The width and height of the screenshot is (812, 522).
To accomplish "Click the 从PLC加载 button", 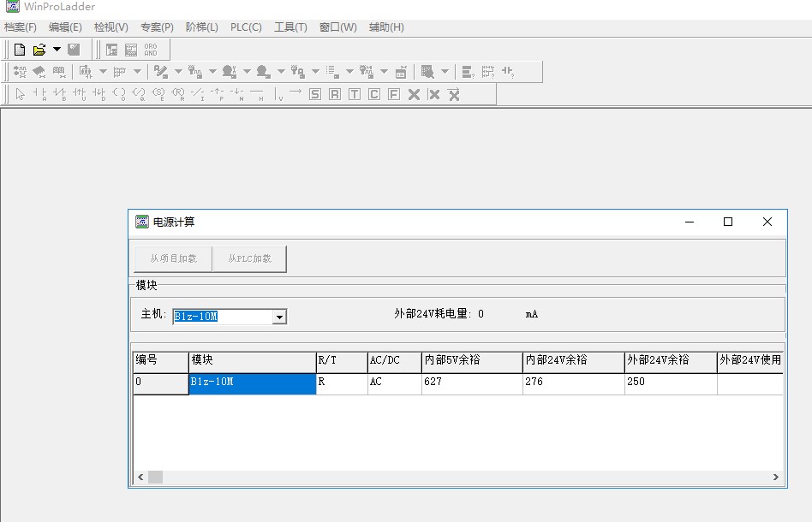I will (249, 258).
